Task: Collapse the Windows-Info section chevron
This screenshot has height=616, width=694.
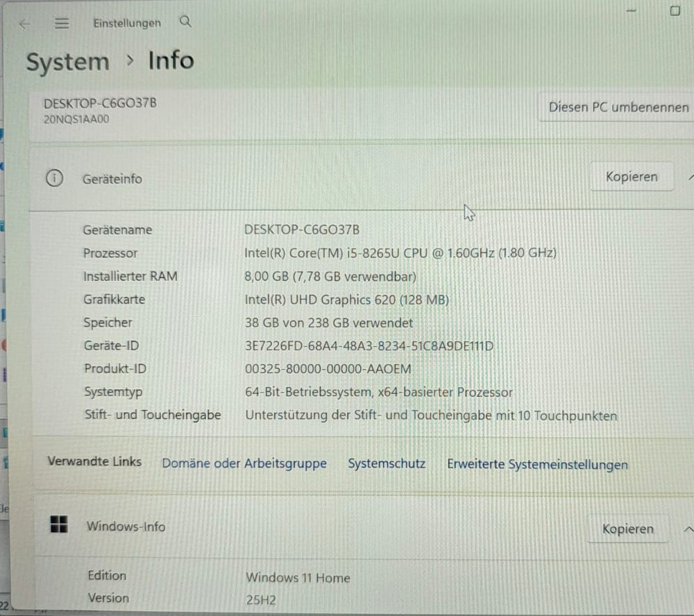Action: coord(688,529)
